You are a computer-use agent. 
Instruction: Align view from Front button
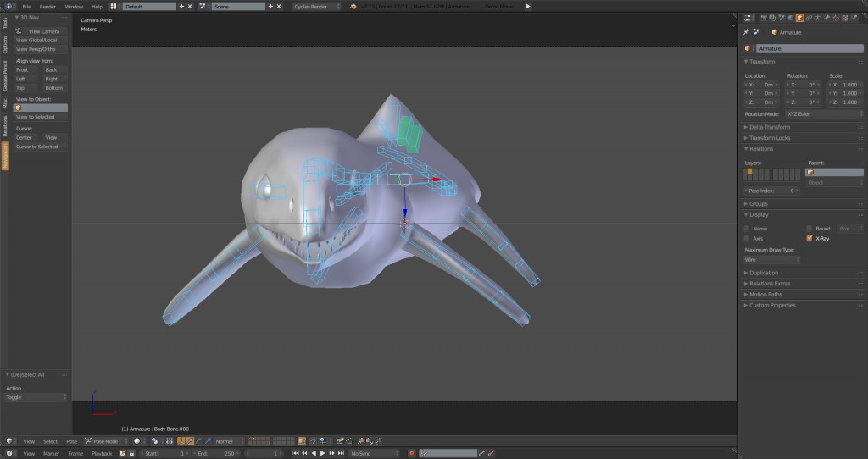click(x=26, y=69)
